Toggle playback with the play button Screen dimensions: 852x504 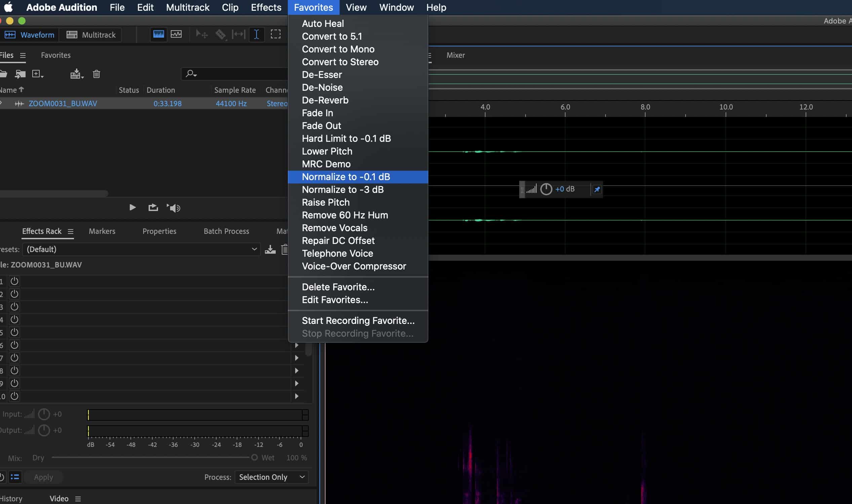click(133, 208)
